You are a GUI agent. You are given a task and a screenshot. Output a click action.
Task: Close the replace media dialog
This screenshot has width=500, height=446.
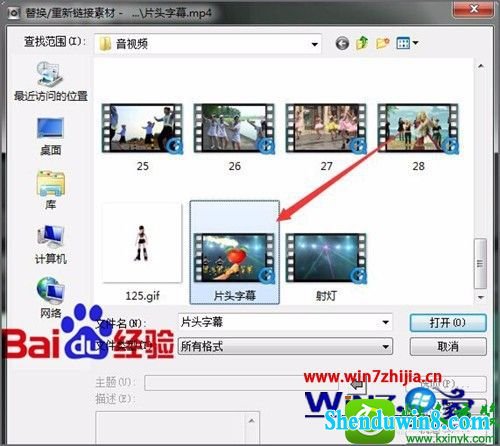click(474, 9)
